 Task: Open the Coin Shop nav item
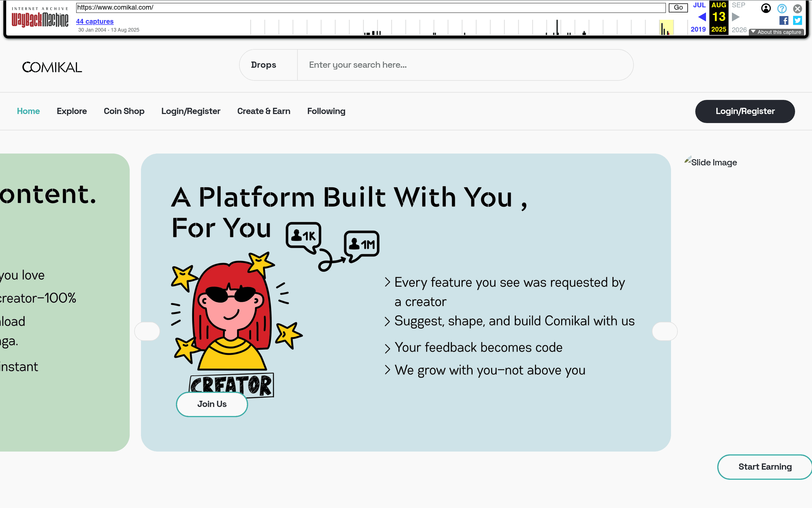pyautogui.click(x=124, y=111)
